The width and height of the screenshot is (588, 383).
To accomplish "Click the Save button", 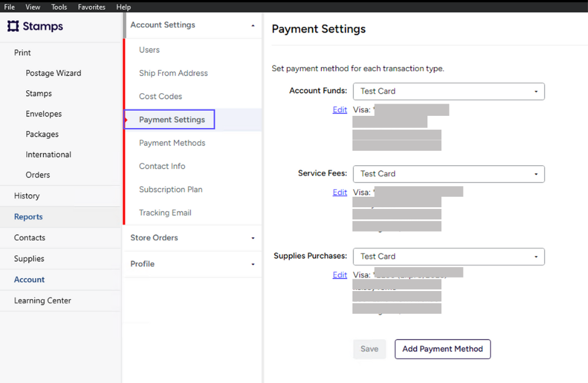I will point(369,349).
